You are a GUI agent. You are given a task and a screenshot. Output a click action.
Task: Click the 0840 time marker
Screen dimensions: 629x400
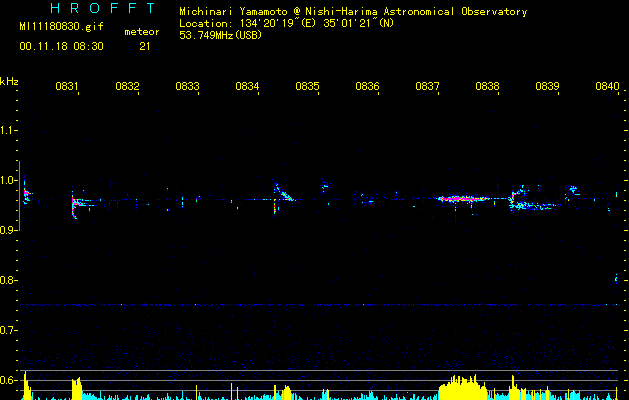coord(607,86)
